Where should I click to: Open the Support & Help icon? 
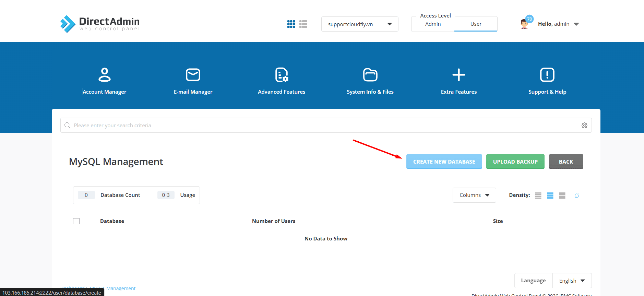tap(547, 75)
